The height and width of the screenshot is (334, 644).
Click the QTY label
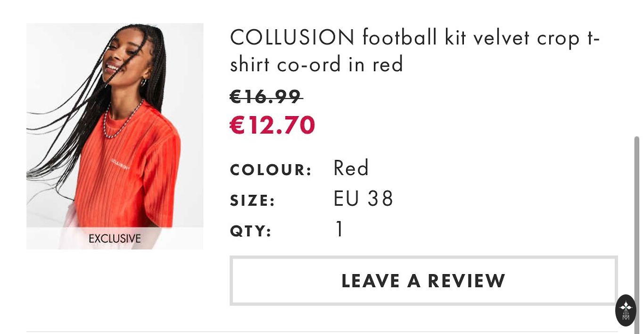pyautogui.click(x=250, y=232)
